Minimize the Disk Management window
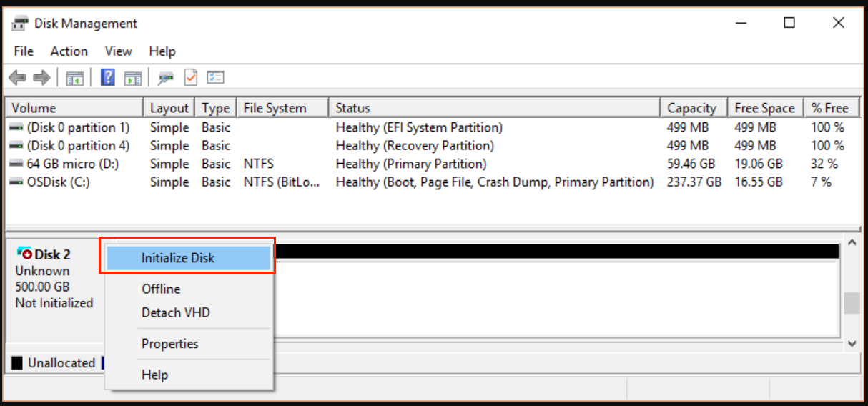Image resolution: width=868 pixels, height=406 pixels. (x=741, y=23)
